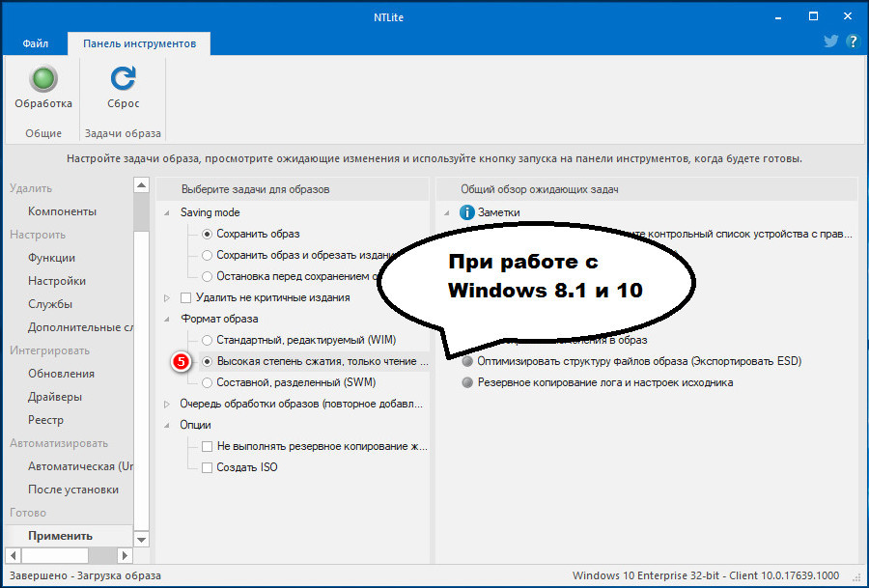The image size is (869, 588).
Task: Collapse the Формат образа group
Action: [x=167, y=320]
